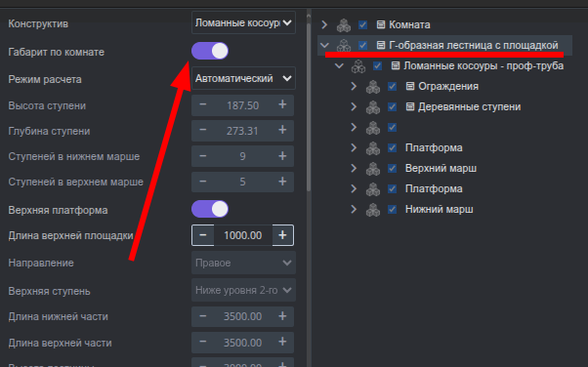Viewport: 588px width, 367px height.
Task: Collapse the Г-образная лестница с площадкой node
Action: pyautogui.click(x=324, y=45)
